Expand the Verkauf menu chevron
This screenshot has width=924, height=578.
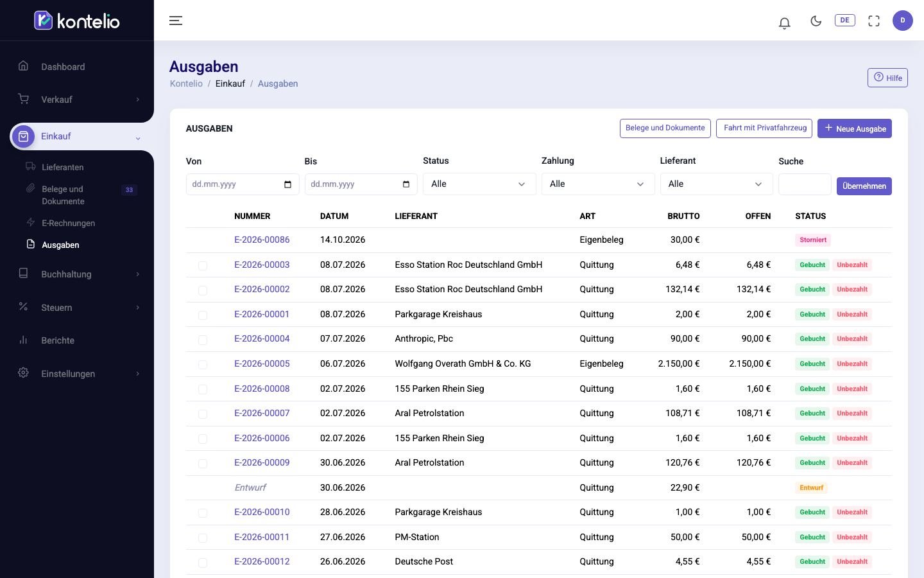tap(137, 100)
